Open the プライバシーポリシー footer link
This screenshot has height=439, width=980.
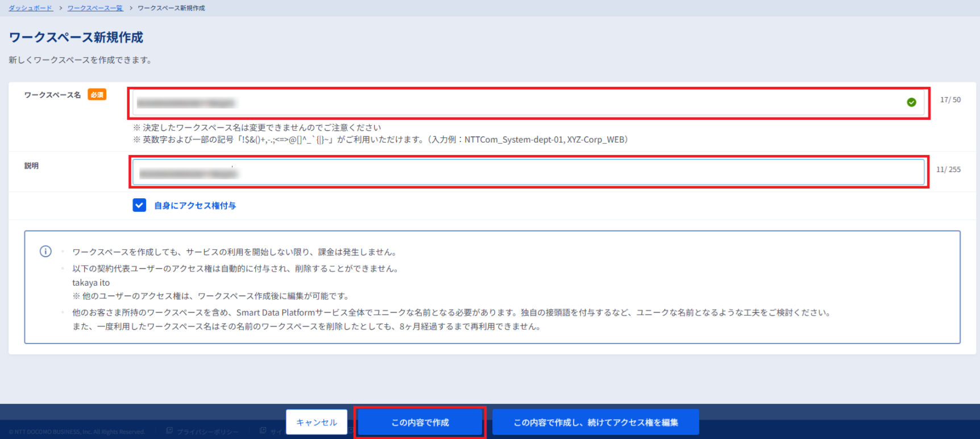pos(207,432)
